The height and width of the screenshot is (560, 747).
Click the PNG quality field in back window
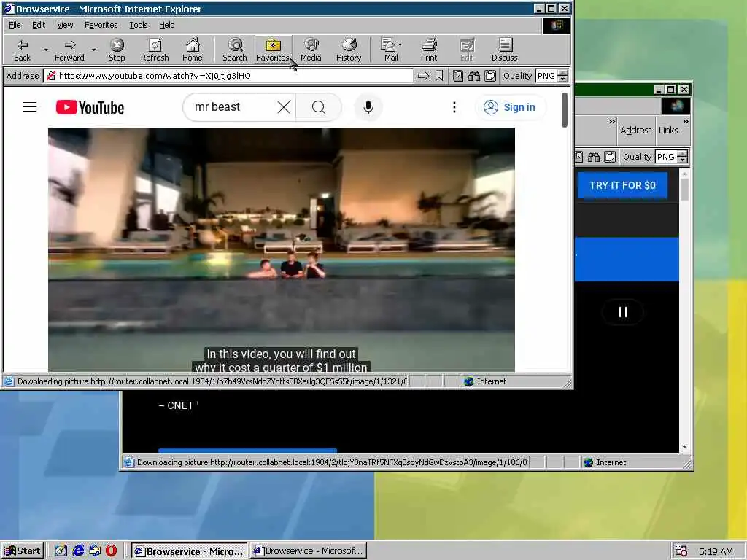(x=666, y=157)
